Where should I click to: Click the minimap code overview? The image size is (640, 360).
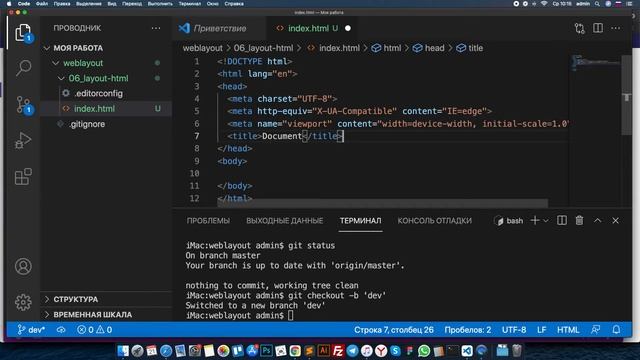coord(596,62)
